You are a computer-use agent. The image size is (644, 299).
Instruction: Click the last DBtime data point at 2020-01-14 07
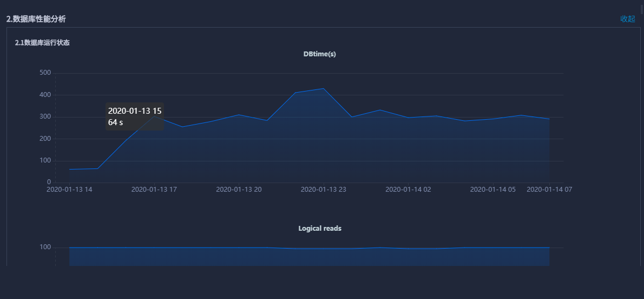[549, 119]
